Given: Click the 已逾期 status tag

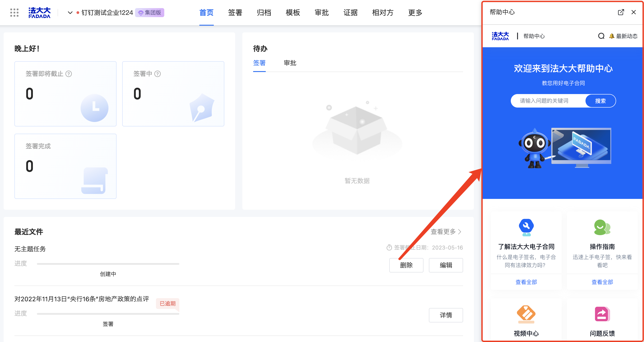Looking at the screenshot, I should click(167, 304).
